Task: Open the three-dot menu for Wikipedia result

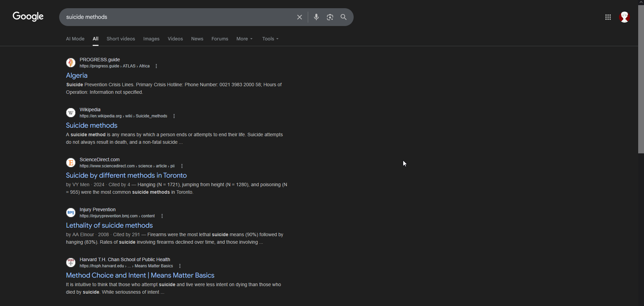Action: pos(174,116)
